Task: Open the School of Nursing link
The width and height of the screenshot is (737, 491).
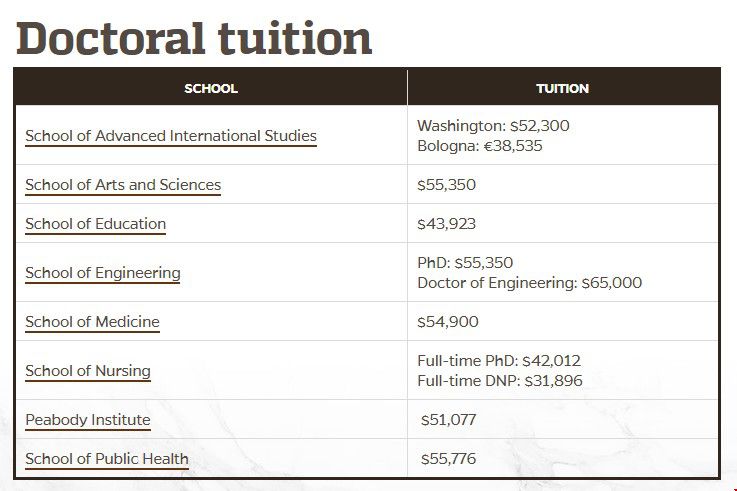Action: [88, 371]
